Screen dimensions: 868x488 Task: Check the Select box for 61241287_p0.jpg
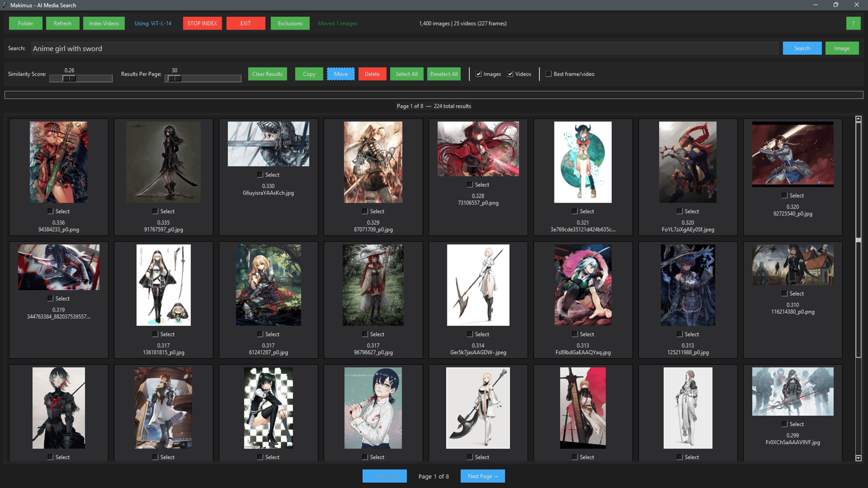click(260, 334)
